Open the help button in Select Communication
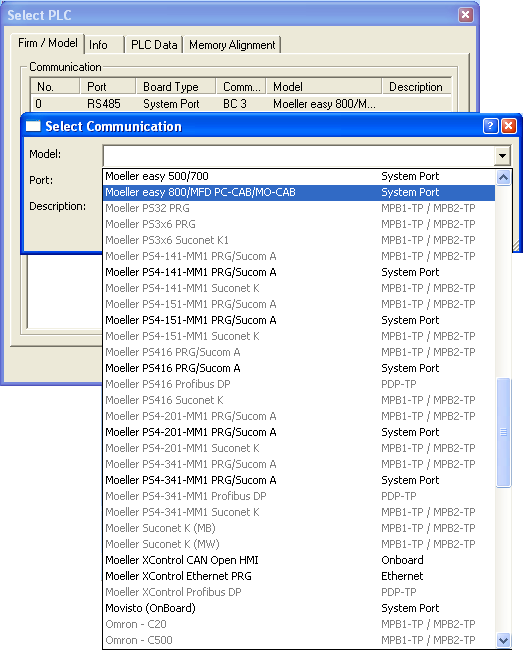Viewport: 523px width, 654px height. pyautogui.click(x=490, y=126)
